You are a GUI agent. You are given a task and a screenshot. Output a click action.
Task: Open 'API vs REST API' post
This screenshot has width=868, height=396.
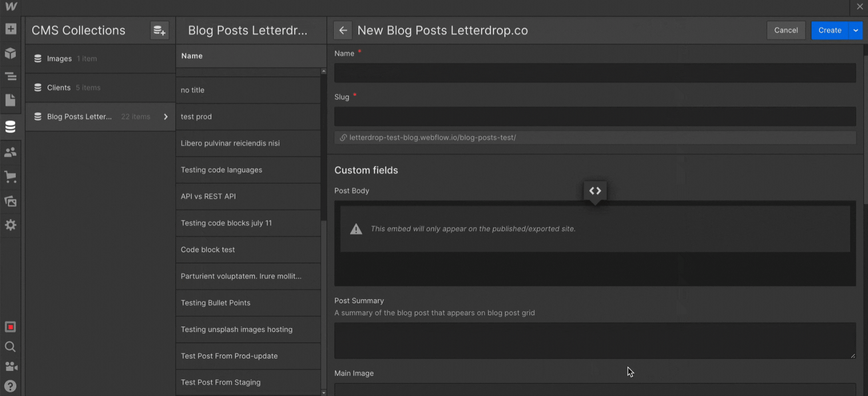(248, 196)
